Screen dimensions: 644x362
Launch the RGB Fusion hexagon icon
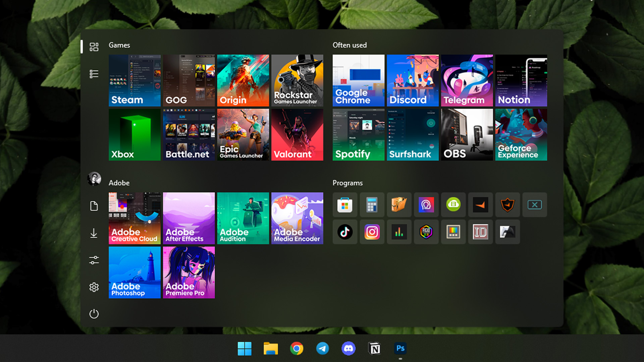point(426,232)
